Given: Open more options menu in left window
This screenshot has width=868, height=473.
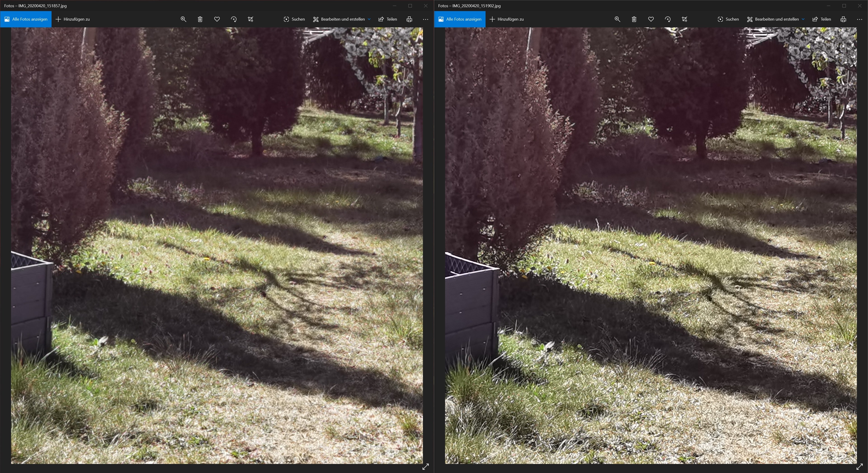Looking at the screenshot, I should coord(426,19).
